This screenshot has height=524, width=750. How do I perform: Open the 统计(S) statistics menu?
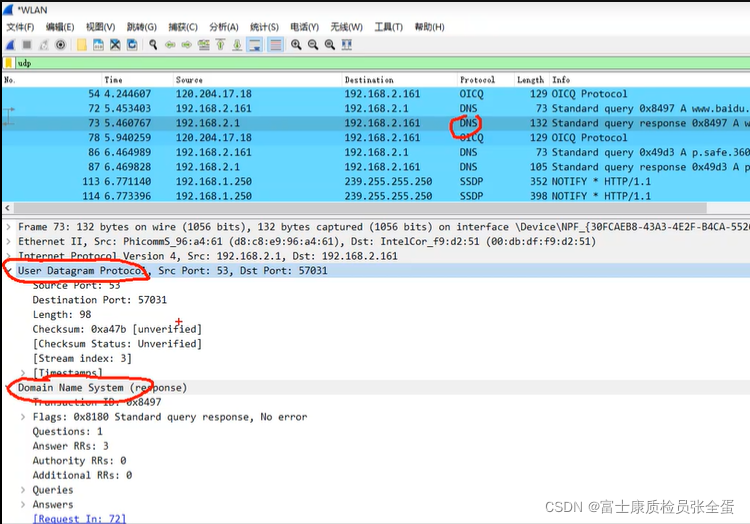[264, 27]
